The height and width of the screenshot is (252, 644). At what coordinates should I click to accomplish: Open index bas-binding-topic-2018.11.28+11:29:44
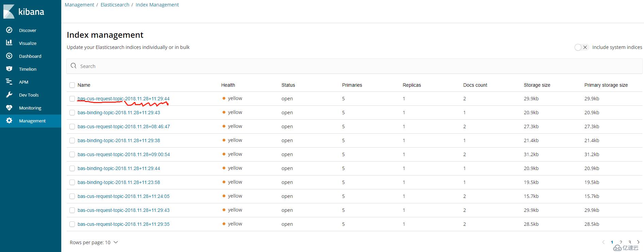click(119, 168)
